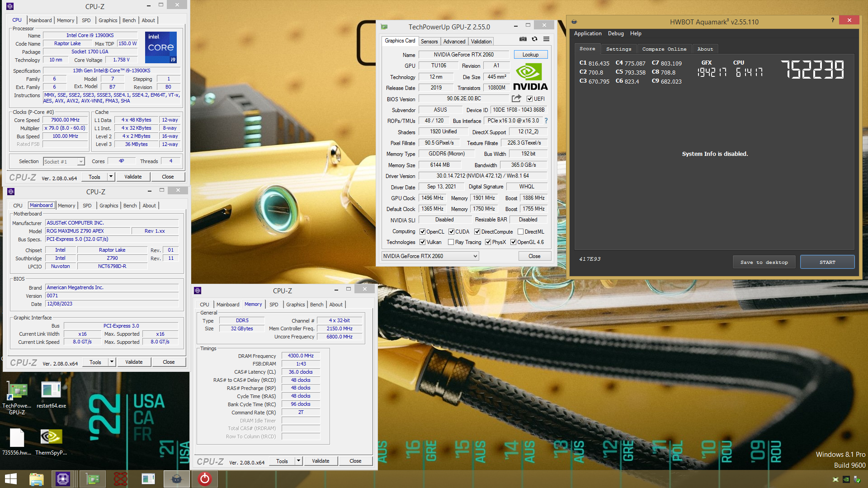868x488 pixels.
Task: Click the red power button taskbar icon
Action: [x=205, y=479]
